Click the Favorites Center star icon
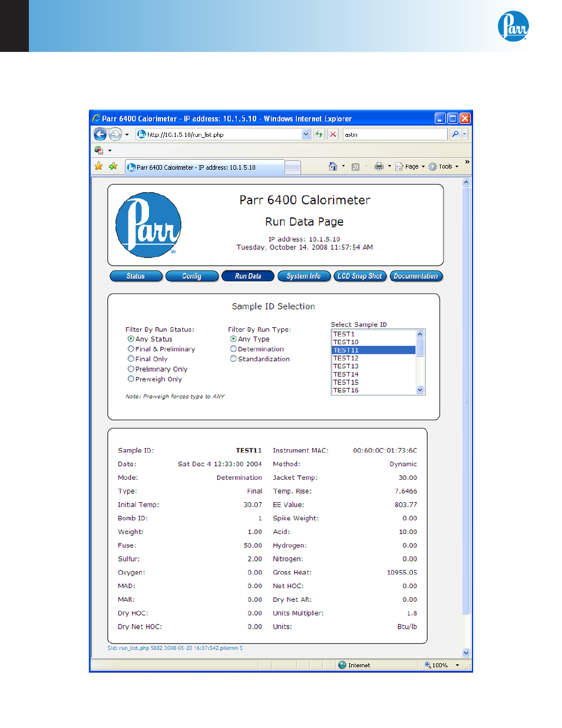562x728 pixels. point(99,166)
